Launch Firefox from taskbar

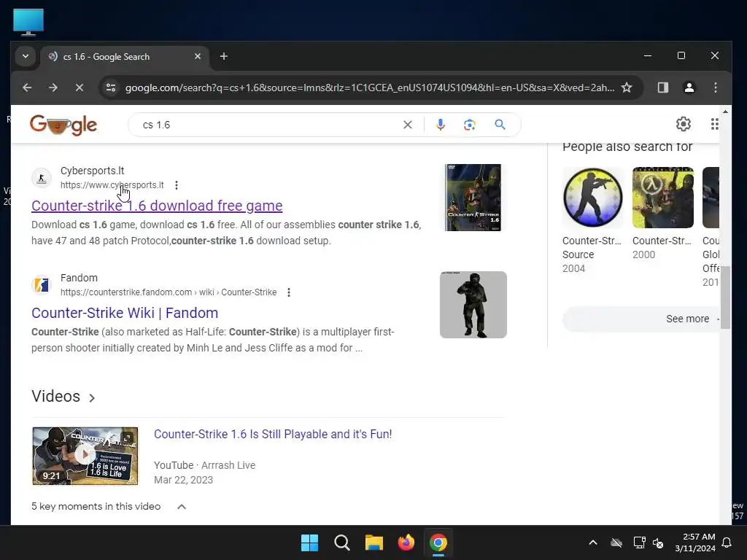point(406,542)
